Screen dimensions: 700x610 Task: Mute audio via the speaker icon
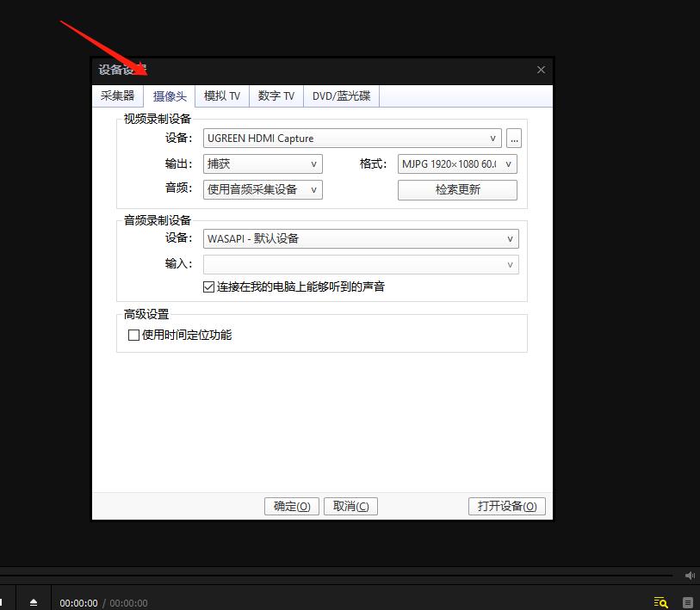(x=690, y=576)
